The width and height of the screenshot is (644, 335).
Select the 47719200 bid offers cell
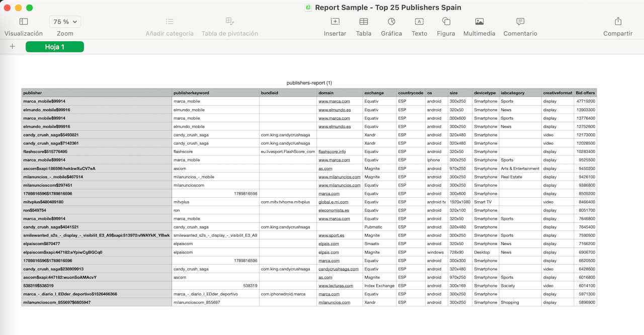tap(585, 101)
